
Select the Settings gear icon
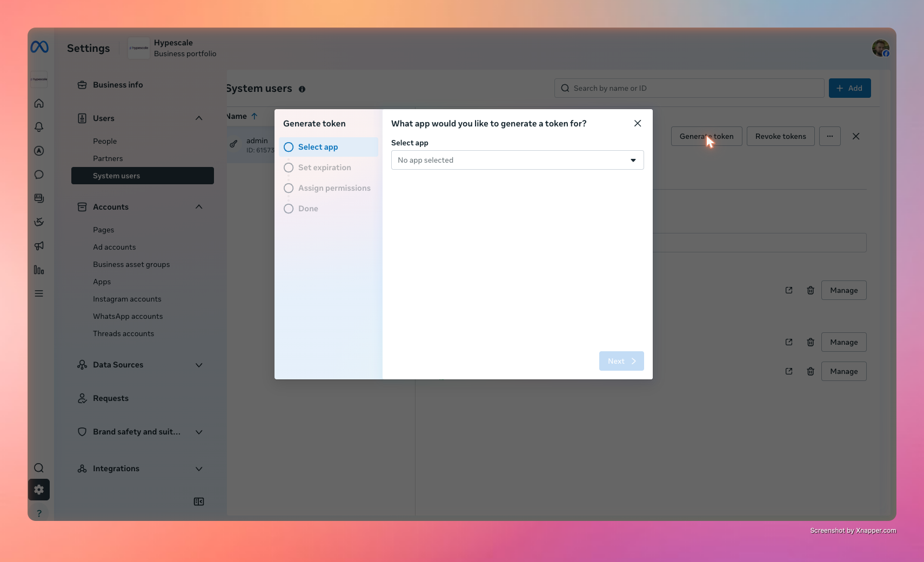coord(39,490)
